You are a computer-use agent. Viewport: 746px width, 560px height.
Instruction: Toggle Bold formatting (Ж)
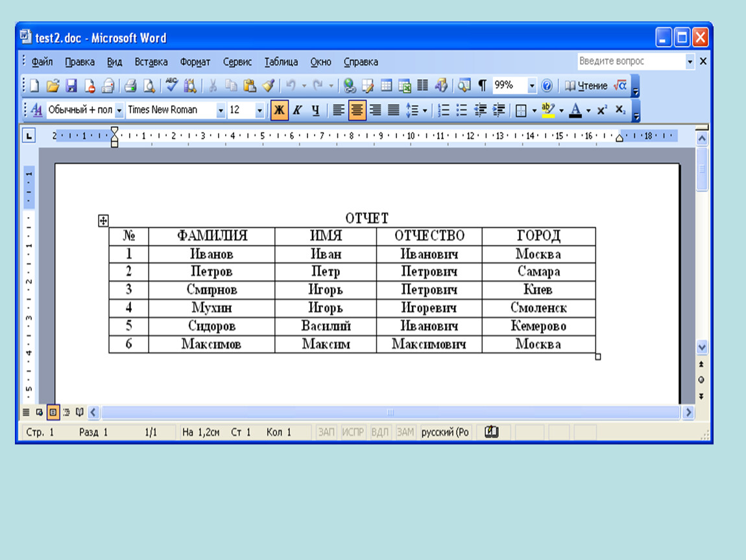[280, 110]
